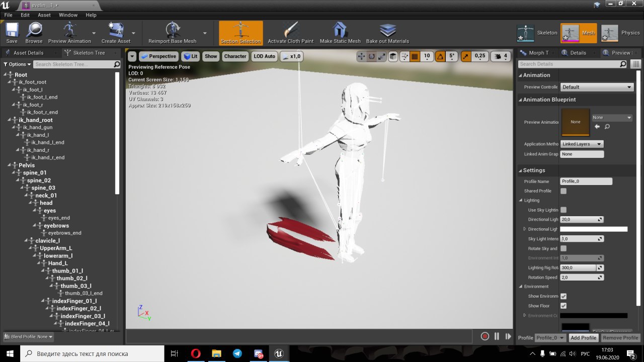Open the viewport Perspective view button
644x362 pixels.
tap(158, 56)
